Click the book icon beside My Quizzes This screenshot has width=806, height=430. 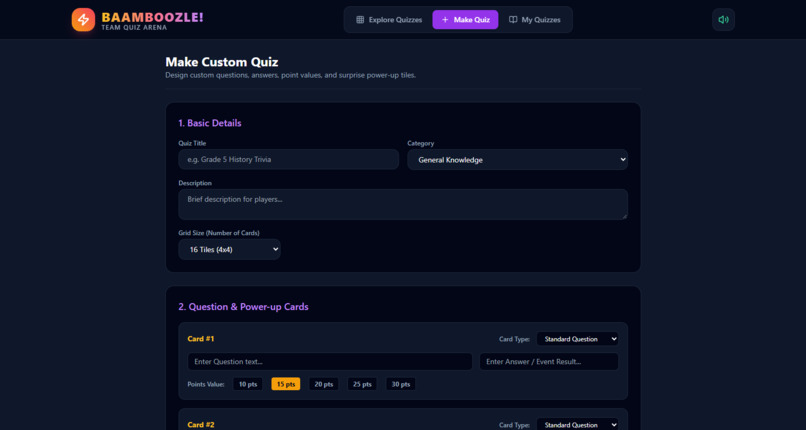[x=513, y=20]
